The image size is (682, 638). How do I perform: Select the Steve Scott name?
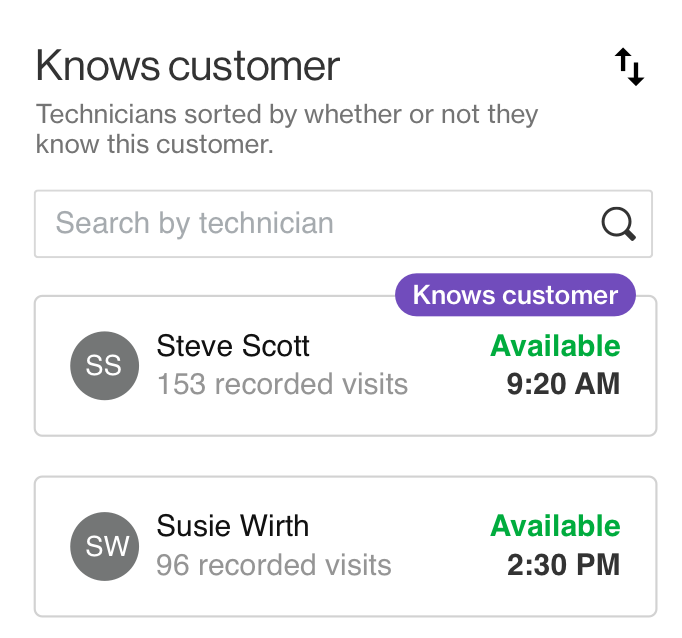tap(233, 346)
